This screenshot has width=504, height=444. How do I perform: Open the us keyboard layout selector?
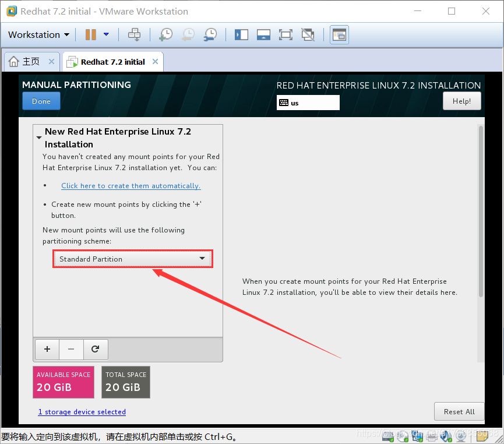click(308, 103)
